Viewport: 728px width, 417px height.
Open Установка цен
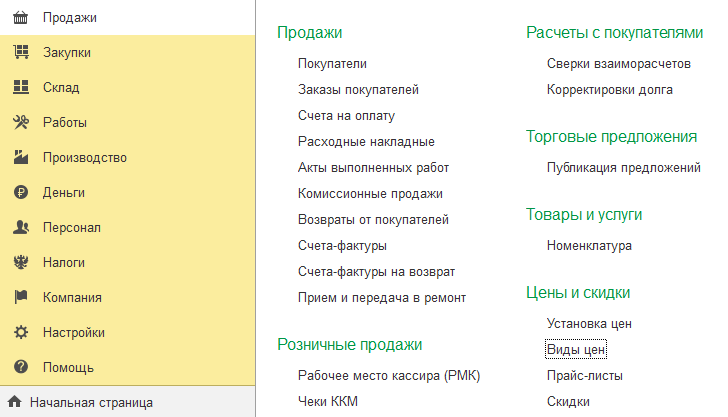tap(589, 324)
